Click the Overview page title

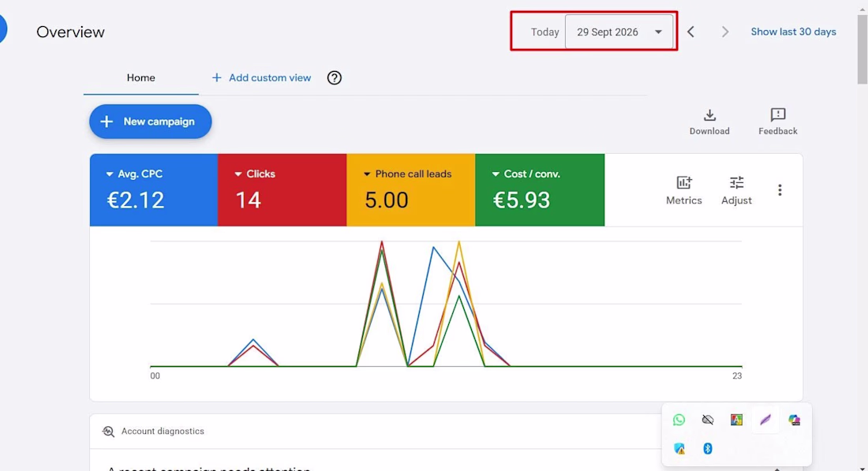coord(70,32)
